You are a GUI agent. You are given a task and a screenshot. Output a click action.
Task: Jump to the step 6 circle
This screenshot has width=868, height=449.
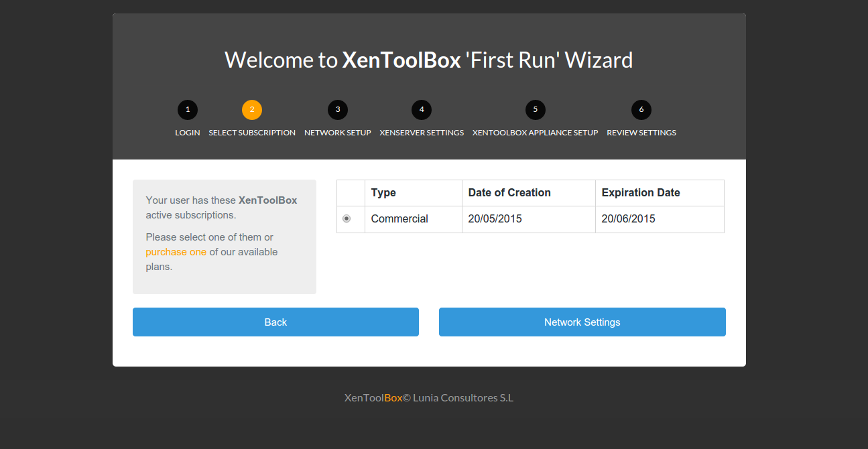641,109
